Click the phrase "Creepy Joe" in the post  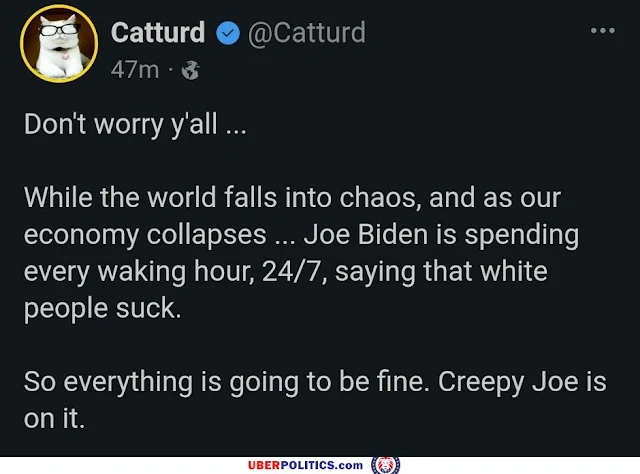[x=508, y=383]
